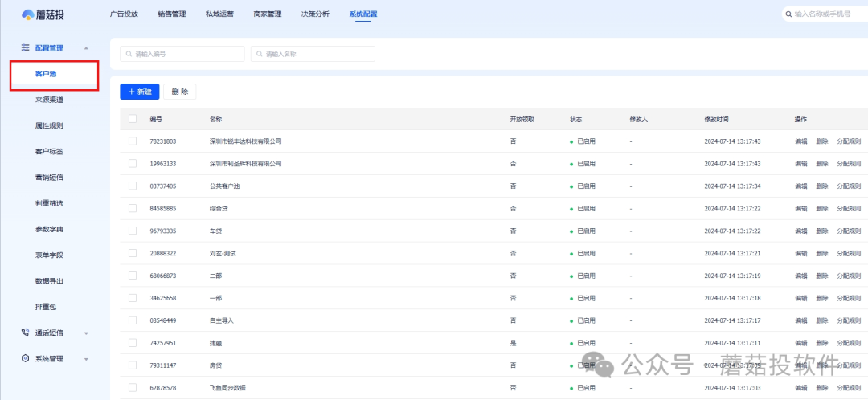The height and width of the screenshot is (400, 868).
Task: Click the search icon in 请输入编号 field
Action: coord(129,54)
